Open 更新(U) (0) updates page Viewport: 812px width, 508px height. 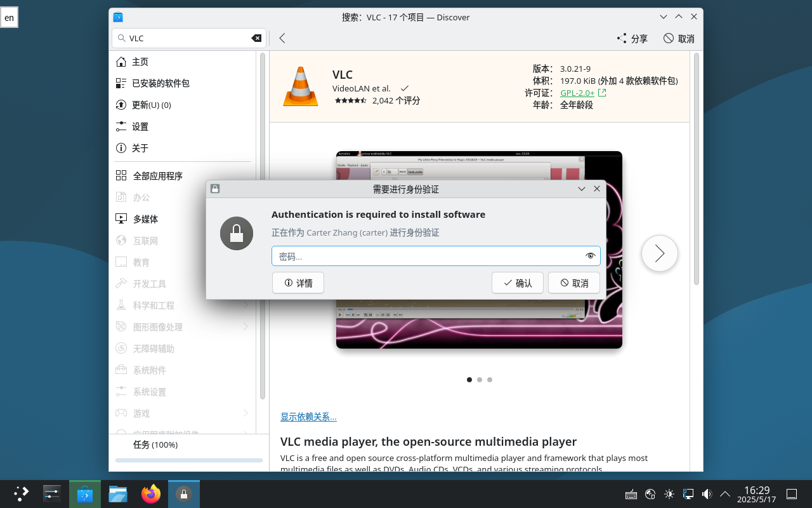183,105
